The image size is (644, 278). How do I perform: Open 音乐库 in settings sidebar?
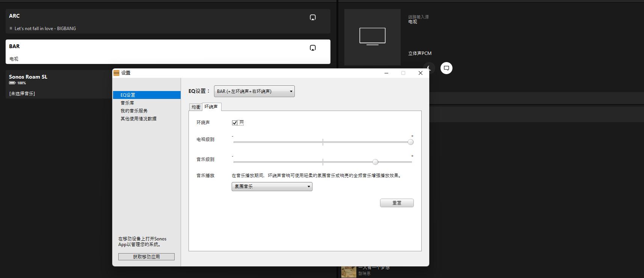tap(127, 103)
